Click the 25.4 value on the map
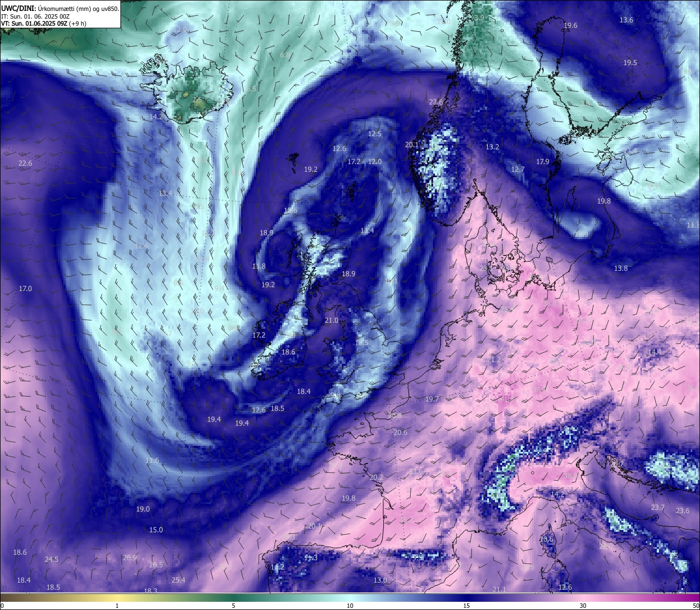Image resolution: width=700 pixels, height=610 pixels. pyautogui.click(x=178, y=580)
